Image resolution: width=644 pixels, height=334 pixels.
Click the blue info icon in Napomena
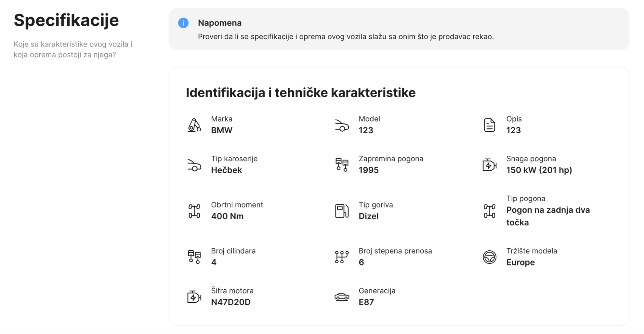coord(183,23)
